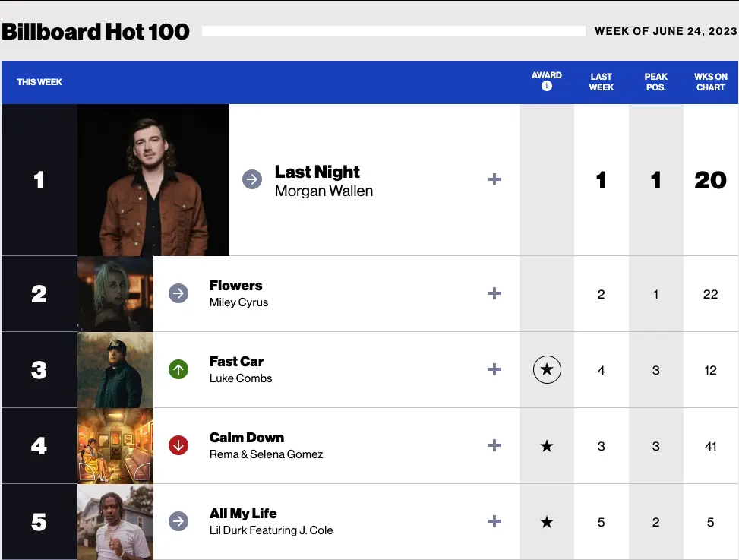739x560 pixels.
Task: Open the Last Night song title
Action: coord(317,172)
